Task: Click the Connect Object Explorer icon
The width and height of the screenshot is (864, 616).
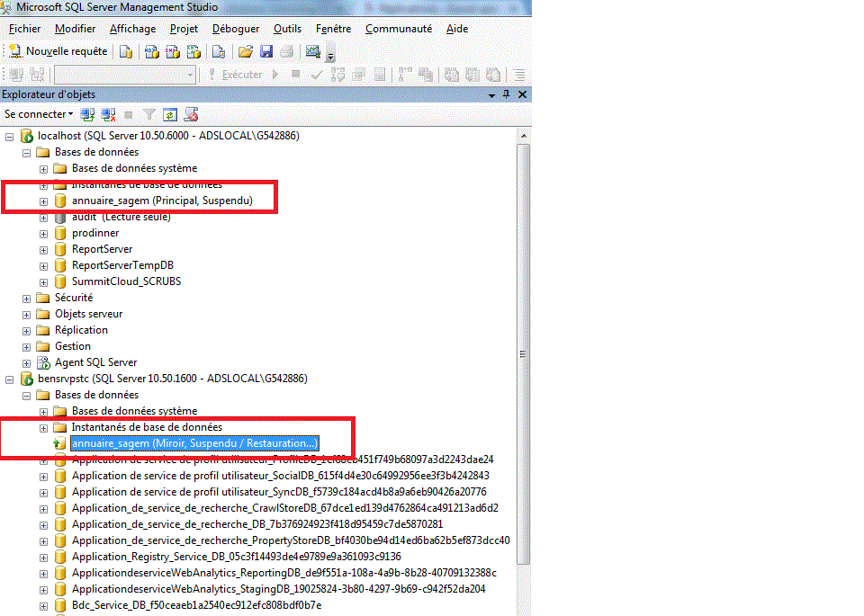Action: pyautogui.click(x=87, y=114)
